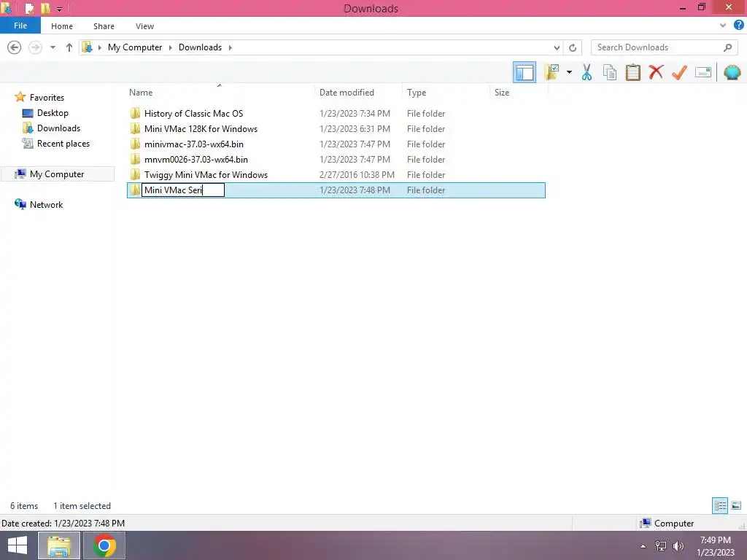Viewport: 747px width, 560px height.
Task: Switch to Details view button in status bar
Action: tap(720, 505)
